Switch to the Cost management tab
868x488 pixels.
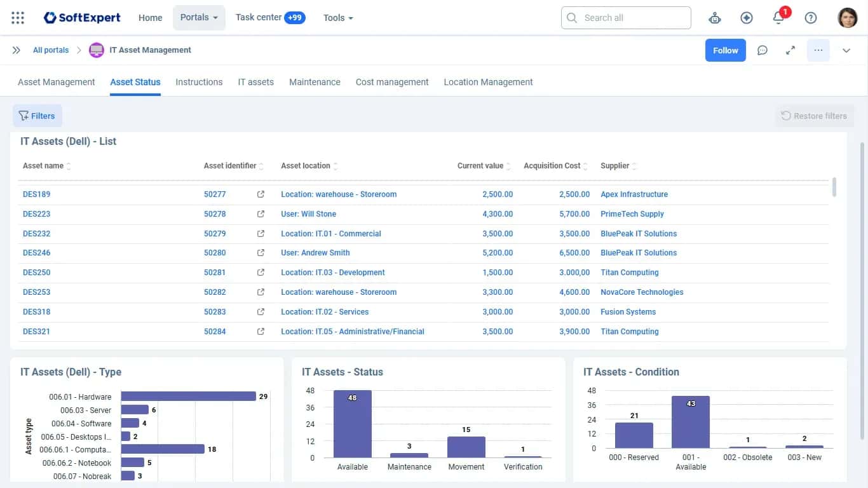392,82
